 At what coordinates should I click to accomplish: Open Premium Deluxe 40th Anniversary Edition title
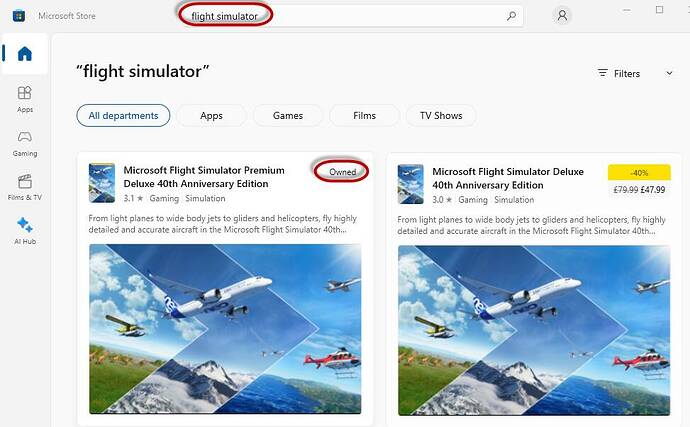click(x=204, y=177)
